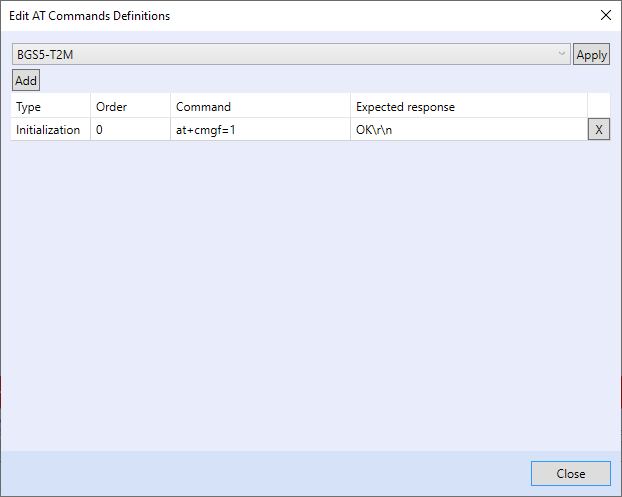Click the divider between Type and Order headers
622x497 pixels.
[x=90, y=106]
